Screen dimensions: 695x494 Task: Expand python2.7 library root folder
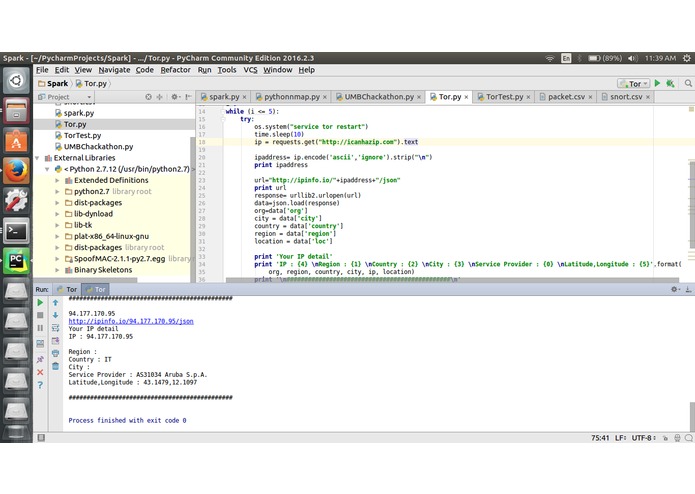[x=57, y=191]
